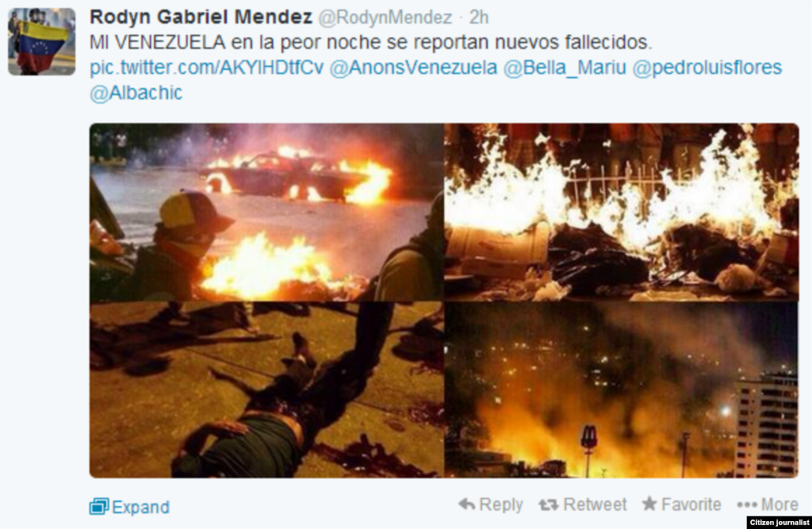This screenshot has width=812, height=529.
Task: Click the Expand window icon
Action: [99, 506]
